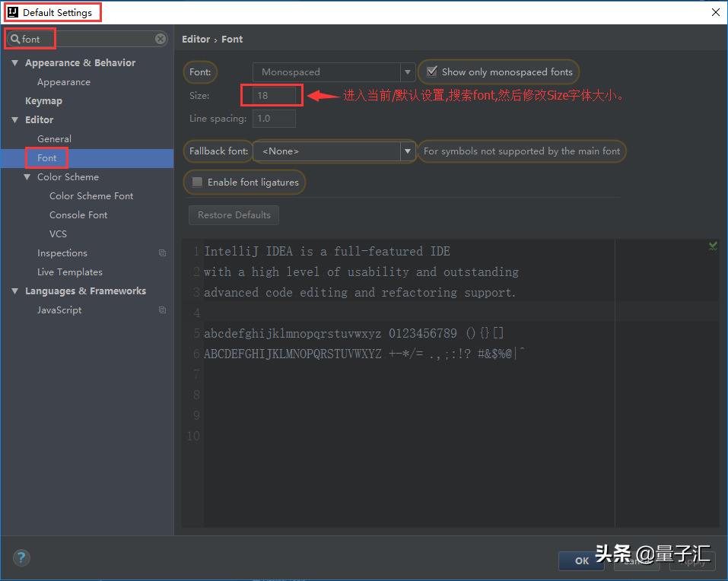Click the project-level icon beside Inspections

coord(163,253)
